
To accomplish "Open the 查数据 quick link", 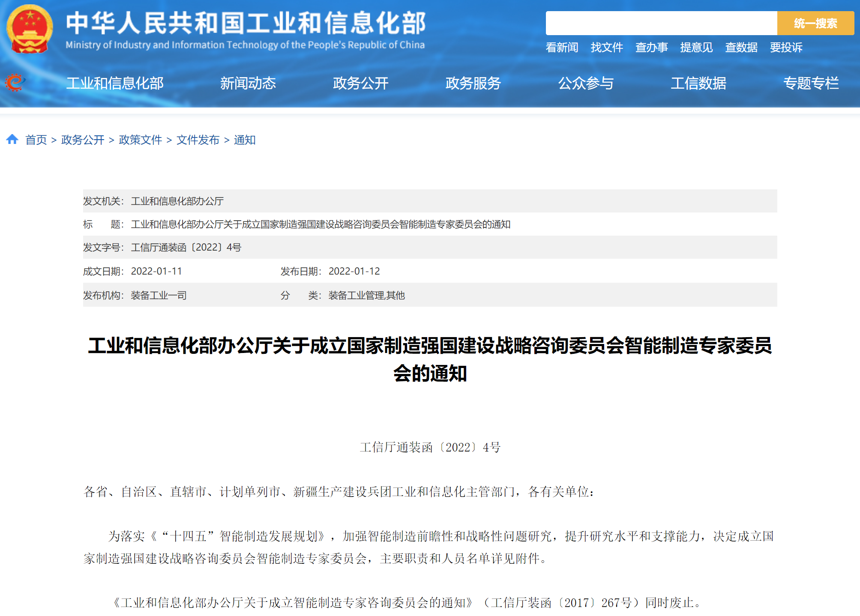I will pyautogui.click(x=741, y=47).
